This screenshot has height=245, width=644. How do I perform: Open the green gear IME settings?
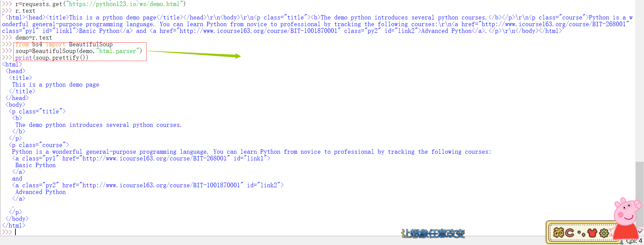tap(604, 233)
